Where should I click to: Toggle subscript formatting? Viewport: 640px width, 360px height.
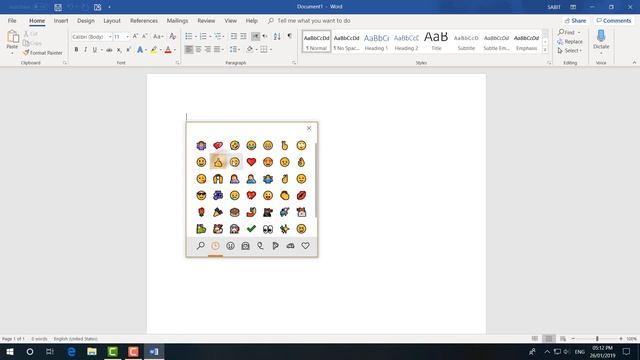point(119,50)
